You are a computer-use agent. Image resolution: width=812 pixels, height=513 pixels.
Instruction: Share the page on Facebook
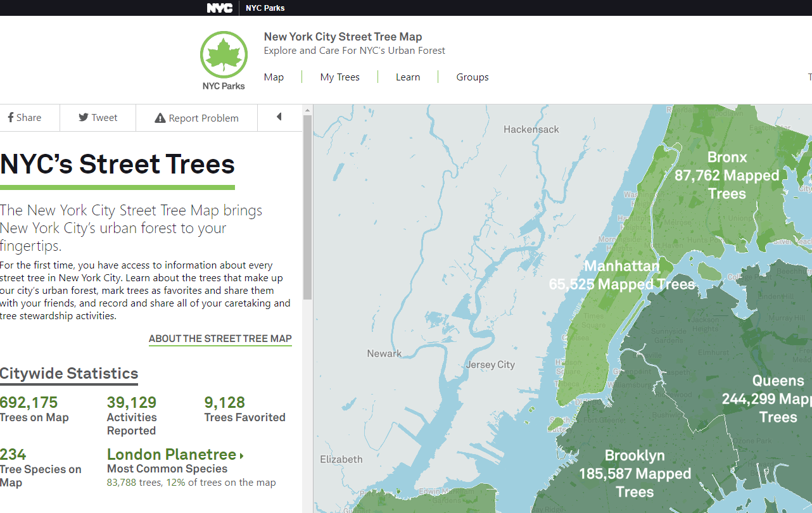tap(25, 118)
